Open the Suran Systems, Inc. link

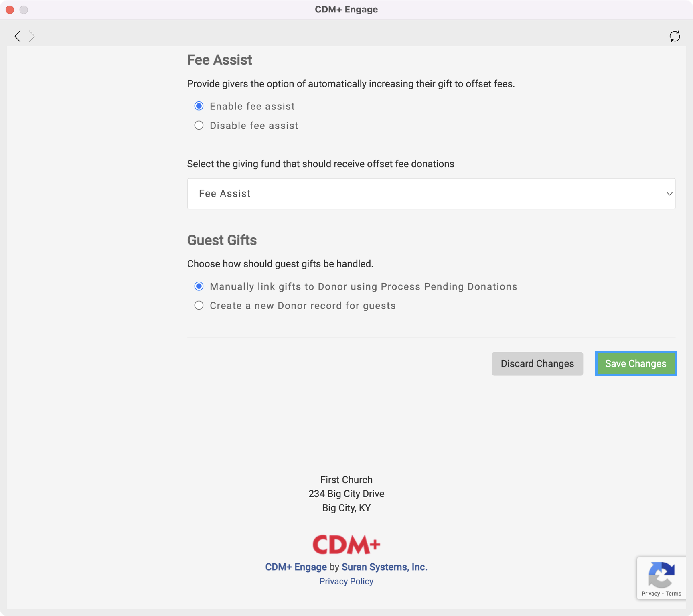(x=384, y=567)
